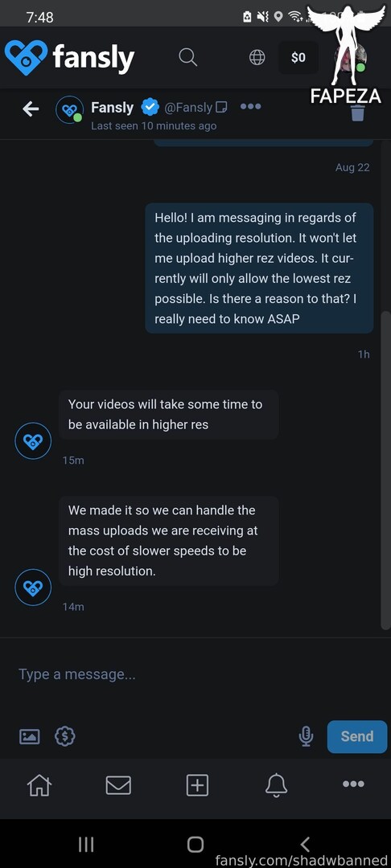Go back with the left arrow
This screenshot has height=868, width=391.
(31, 109)
